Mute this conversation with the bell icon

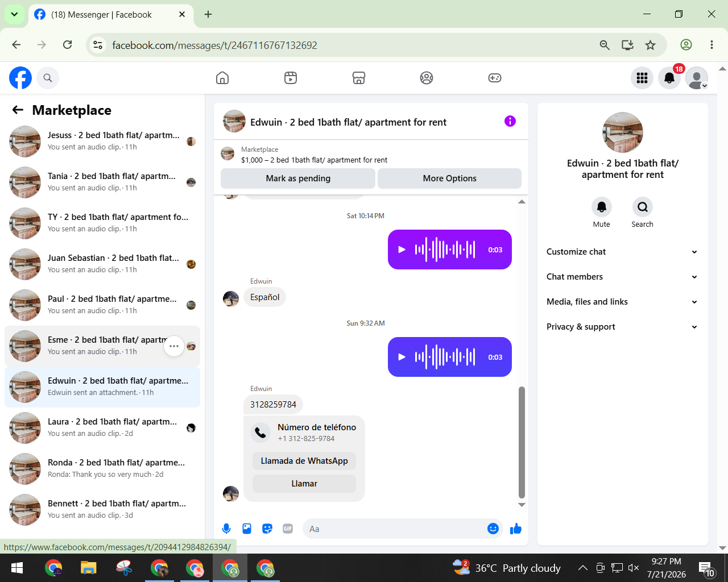[x=602, y=207]
